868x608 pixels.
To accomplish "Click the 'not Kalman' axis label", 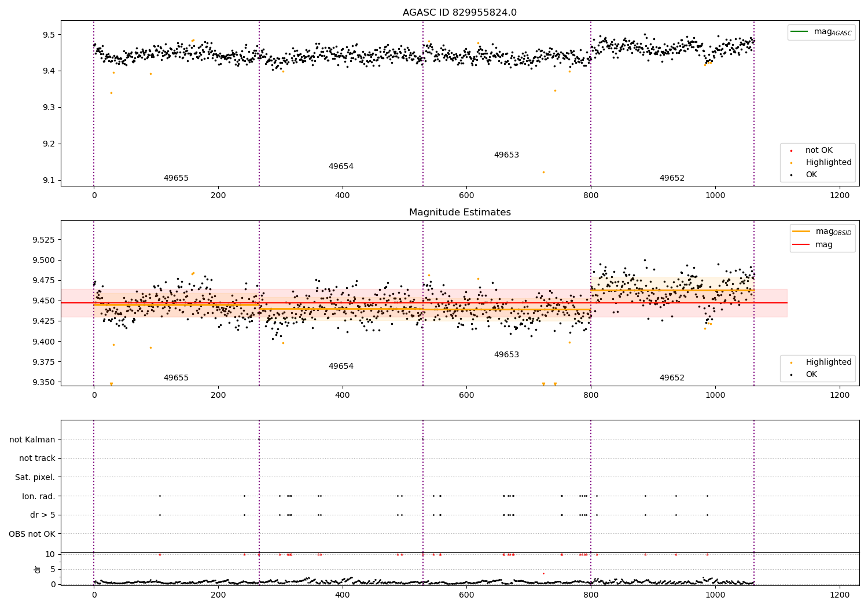I will click(32, 440).
